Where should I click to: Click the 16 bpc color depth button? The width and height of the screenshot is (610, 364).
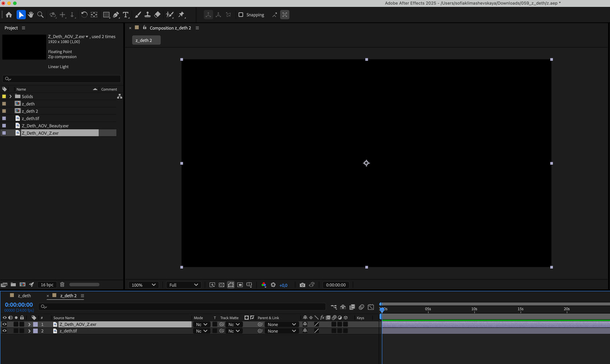click(x=47, y=285)
